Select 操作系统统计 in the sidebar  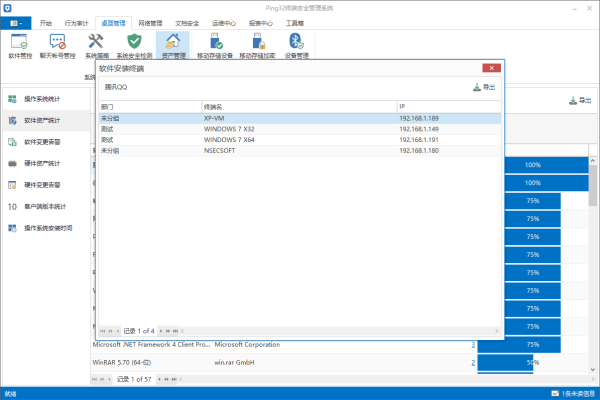(46, 99)
